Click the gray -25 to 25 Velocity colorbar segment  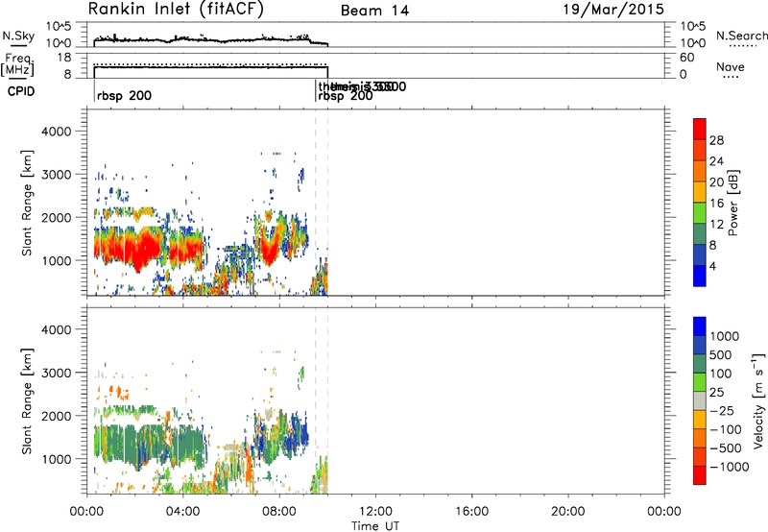click(700, 400)
